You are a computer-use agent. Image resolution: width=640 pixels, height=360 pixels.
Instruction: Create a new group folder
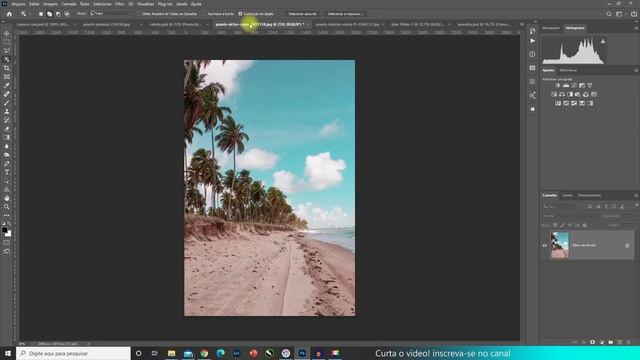click(x=611, y=342)
